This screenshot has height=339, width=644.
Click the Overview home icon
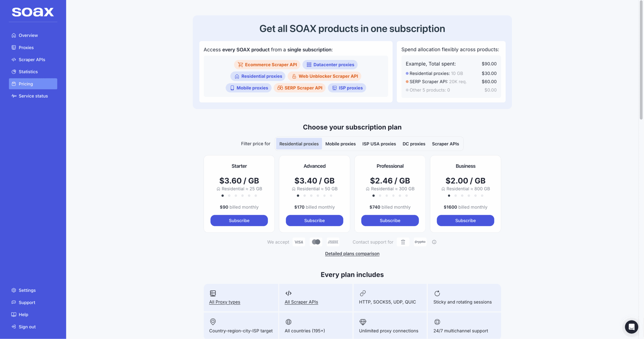pos(14,35)
